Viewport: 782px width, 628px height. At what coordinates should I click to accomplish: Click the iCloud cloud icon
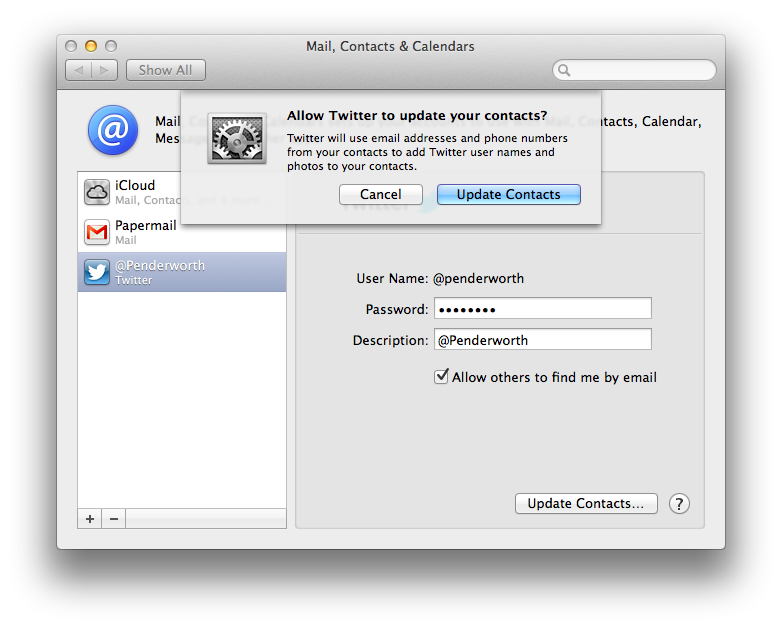click(97, 192)
